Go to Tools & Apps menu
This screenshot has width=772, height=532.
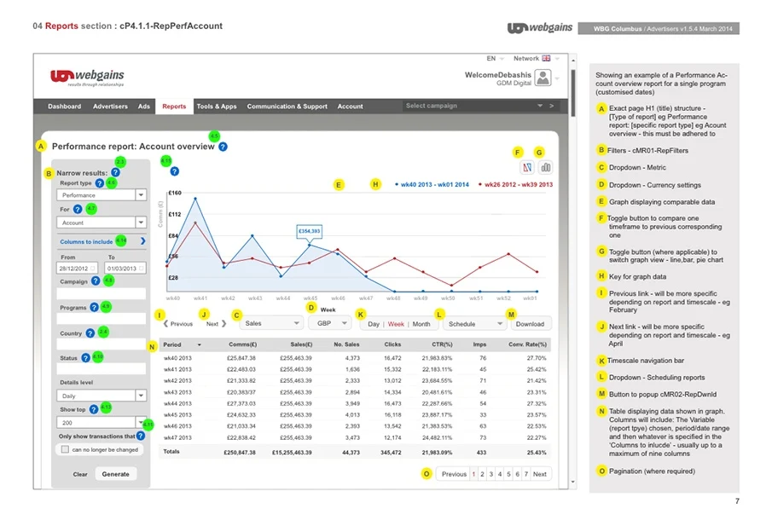click(x=217, y=107)
